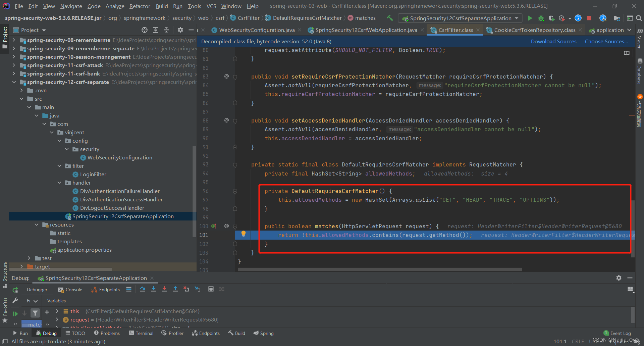
Task: Click red Force Step Into icon
Action: tap(164, 289)
